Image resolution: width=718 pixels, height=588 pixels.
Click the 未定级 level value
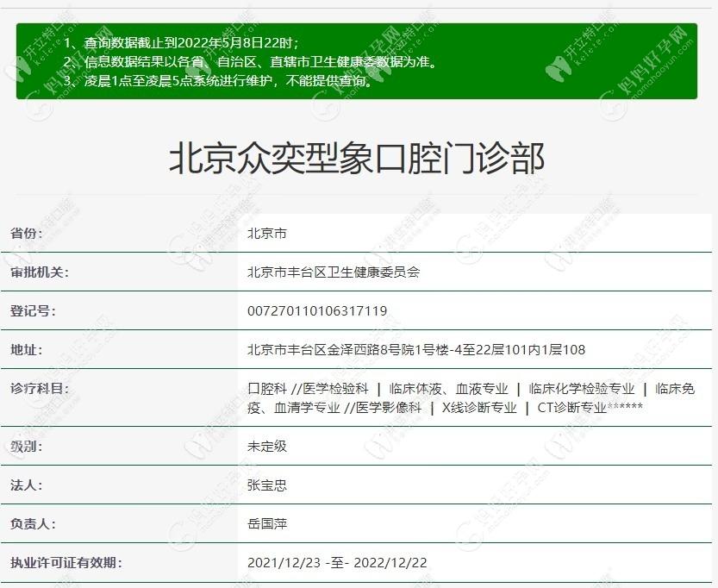[266, 447]
